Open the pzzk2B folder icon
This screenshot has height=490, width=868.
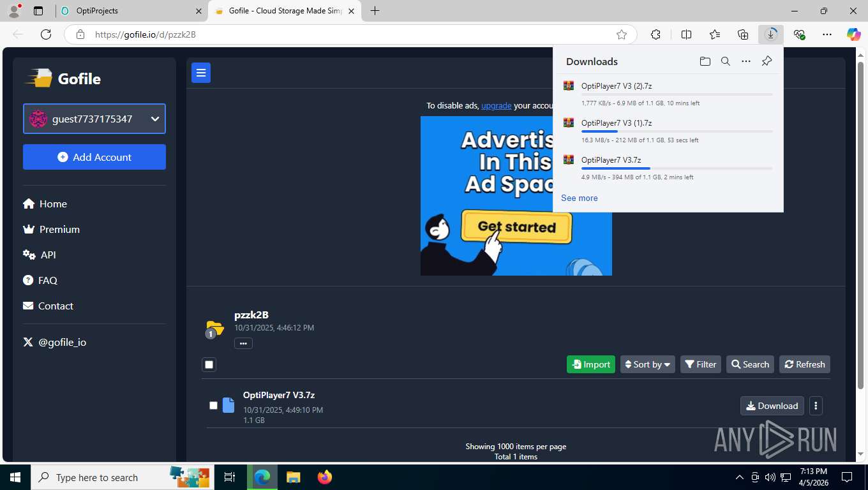[x=214, y=329]
